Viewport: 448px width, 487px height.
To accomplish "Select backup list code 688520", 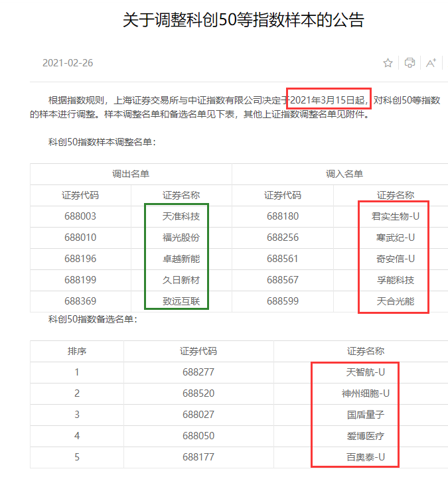I will click(x=198, y=393).
